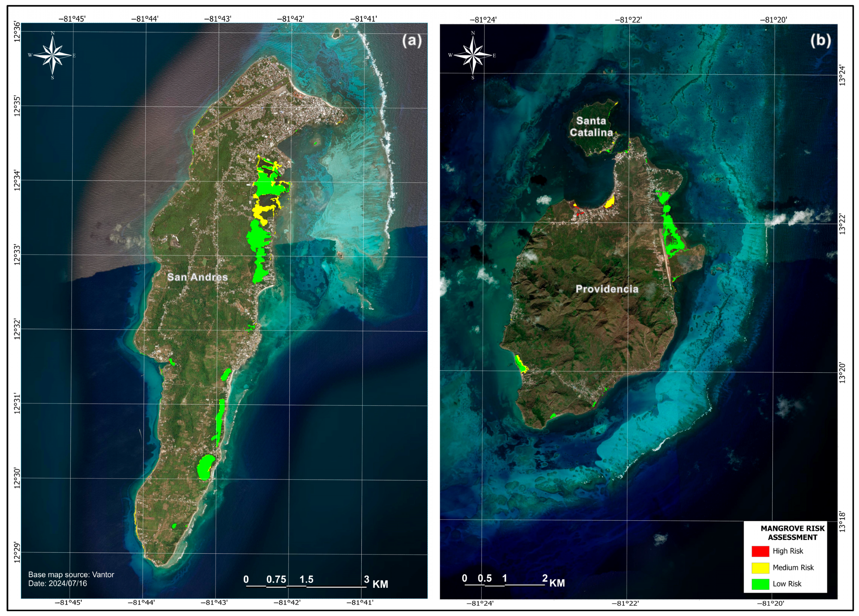Click the Low Risk legend text
Image resolution: width=859 pixels, height=616 pixels.
coord(787,584)
